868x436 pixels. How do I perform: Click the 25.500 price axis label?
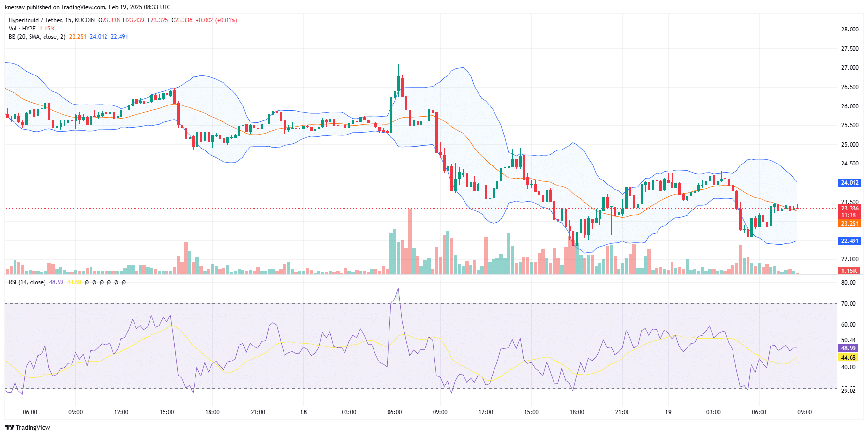click(850, 125)
